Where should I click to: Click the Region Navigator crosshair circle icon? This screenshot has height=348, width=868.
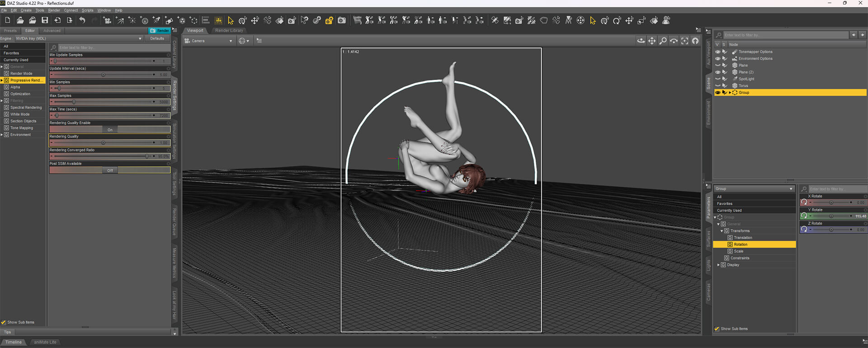pyautogui.click(x=580, y=20)
